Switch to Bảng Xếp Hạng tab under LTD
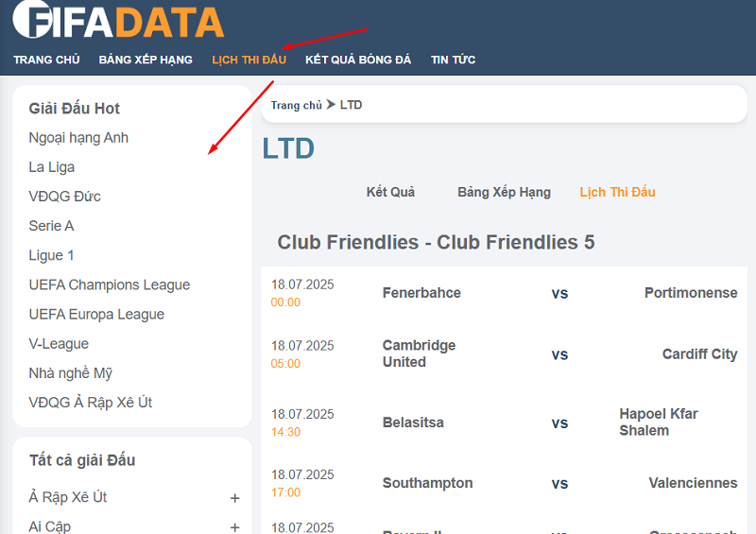Screen dimensions: 756x534 click(x=504, y=192)
